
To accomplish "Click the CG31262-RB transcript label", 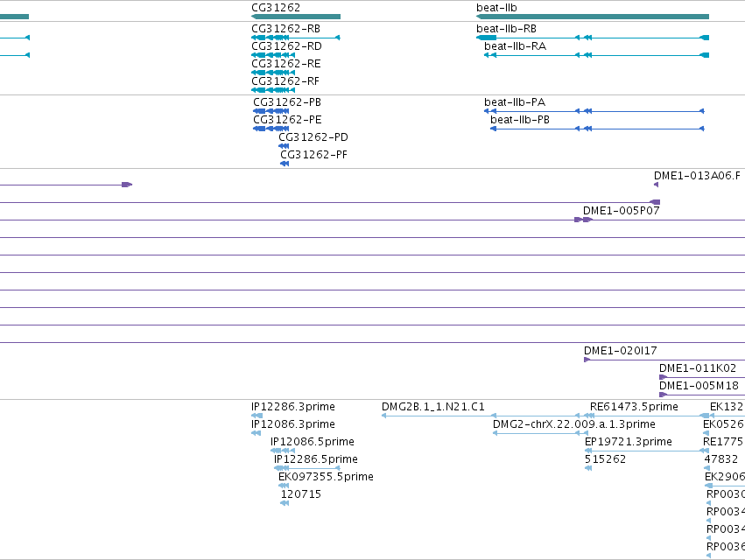I will [286, 29].
